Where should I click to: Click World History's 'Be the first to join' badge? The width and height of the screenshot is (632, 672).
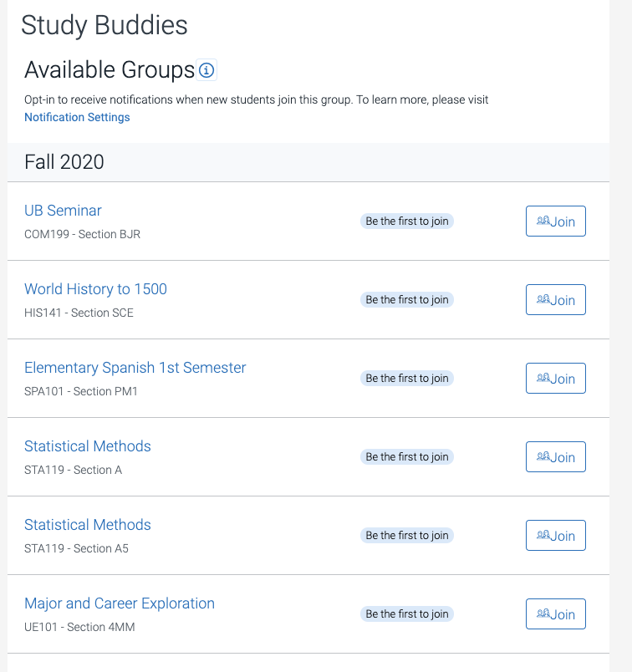coord(407,300)
